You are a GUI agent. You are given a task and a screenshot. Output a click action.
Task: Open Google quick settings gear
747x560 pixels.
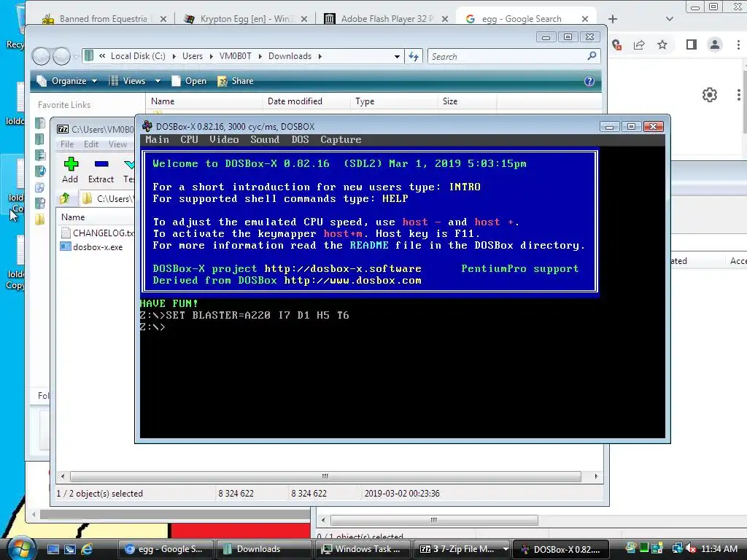click(710, 95)
